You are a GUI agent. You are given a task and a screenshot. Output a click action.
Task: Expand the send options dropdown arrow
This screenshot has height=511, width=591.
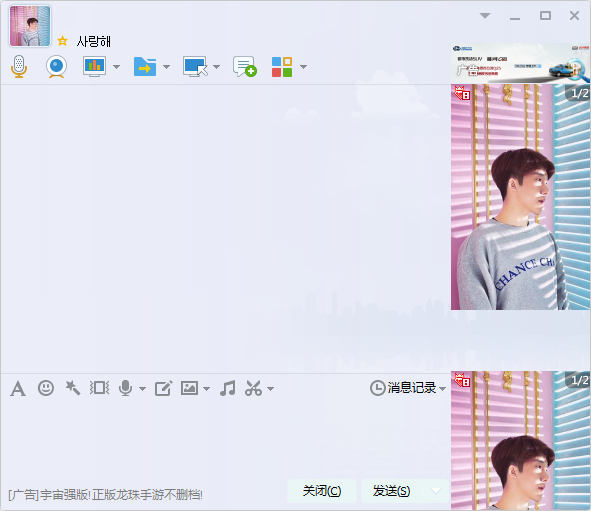point(436,491)
